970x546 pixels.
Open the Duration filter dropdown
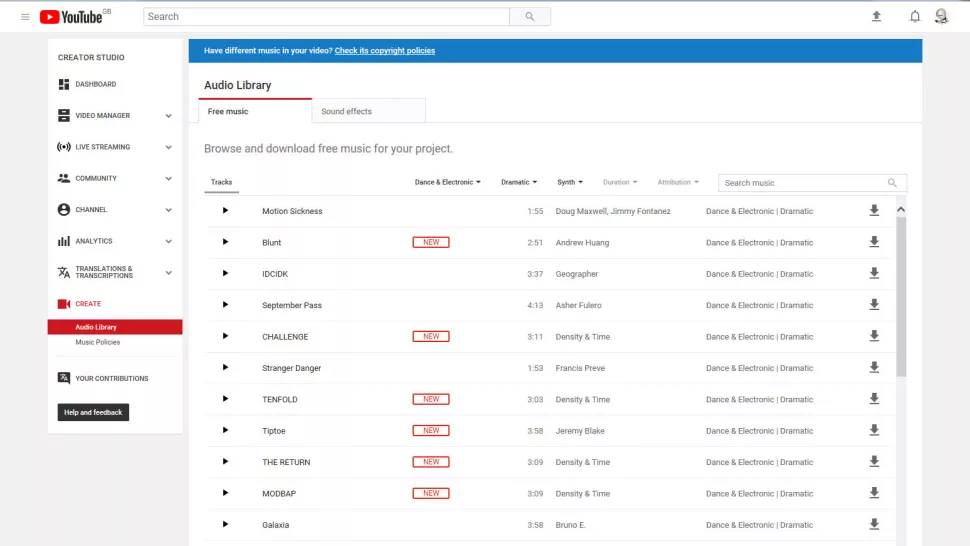coord(620,182)
